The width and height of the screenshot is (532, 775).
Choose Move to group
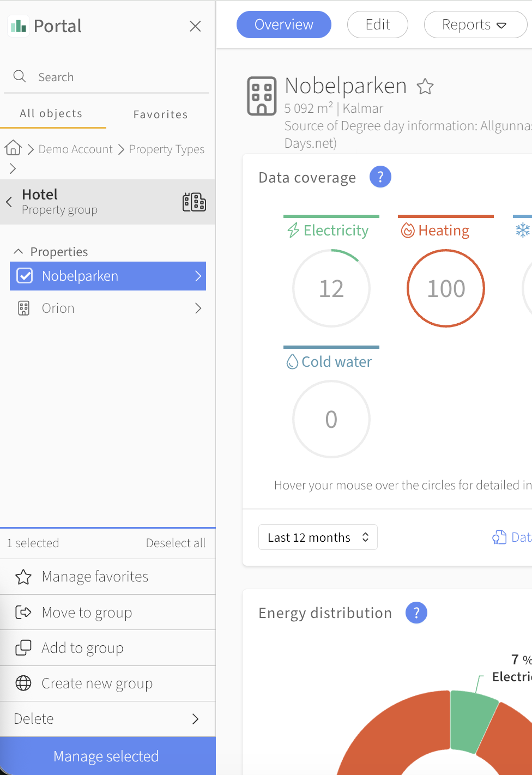tap(108, 612)
